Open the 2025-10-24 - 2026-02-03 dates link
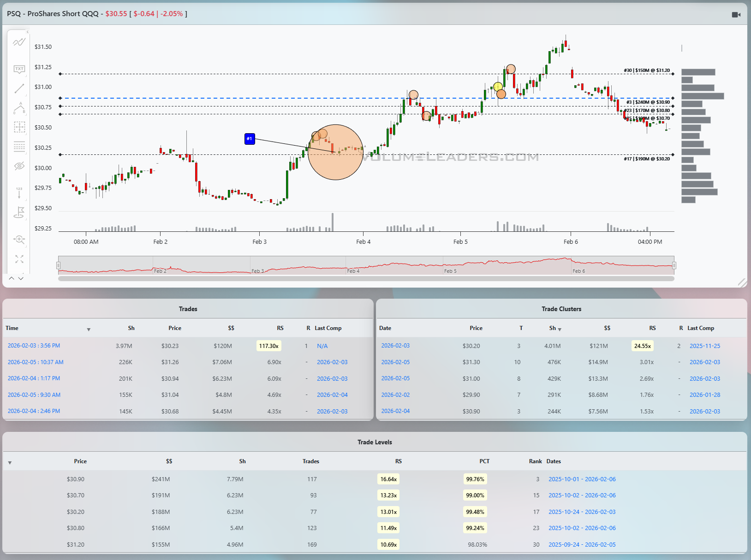 (582, 512)
